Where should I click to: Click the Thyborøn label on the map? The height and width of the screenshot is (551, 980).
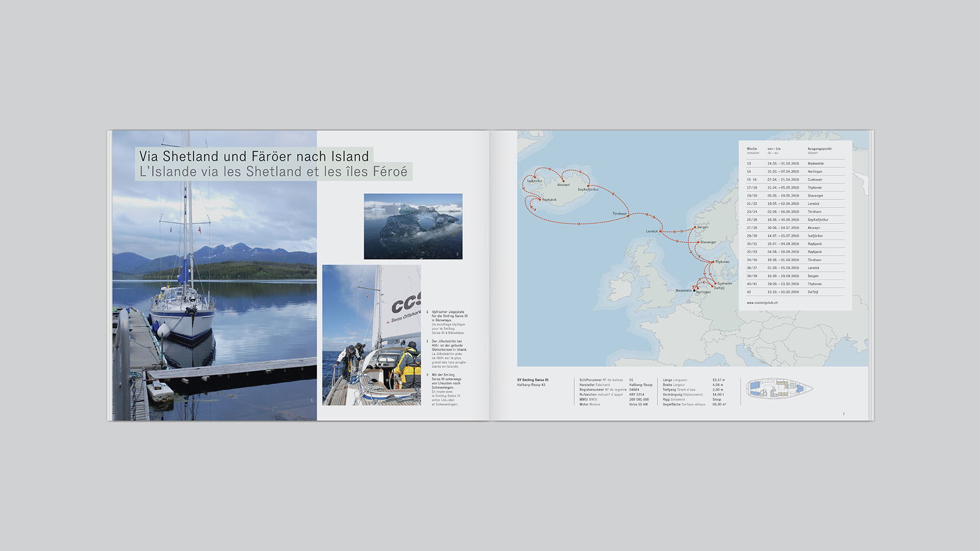coord(722,262)
